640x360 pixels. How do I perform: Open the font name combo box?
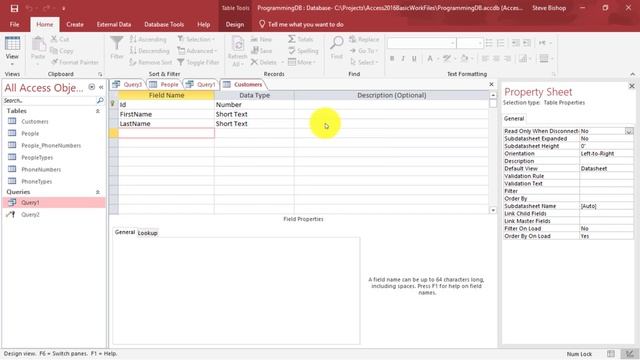tap(421, 43)
